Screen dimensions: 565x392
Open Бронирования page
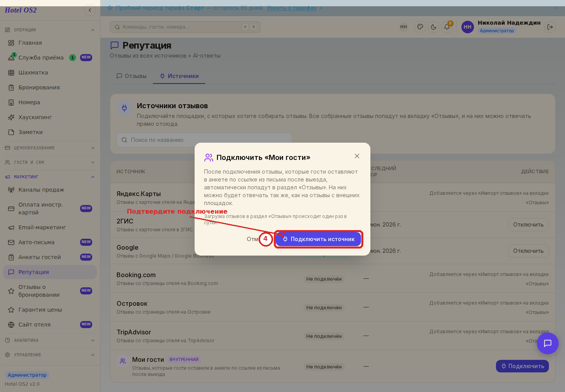[50, 87]
